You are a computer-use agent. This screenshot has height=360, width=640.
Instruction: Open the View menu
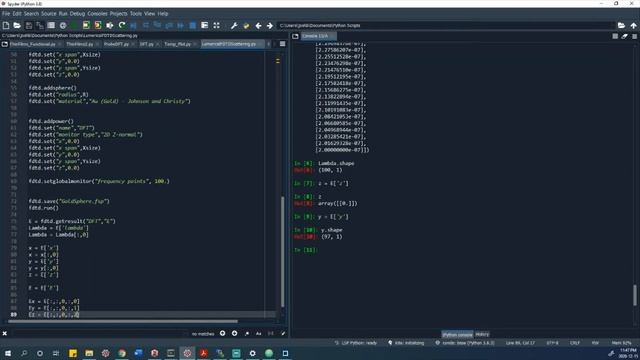coord(149,13)
